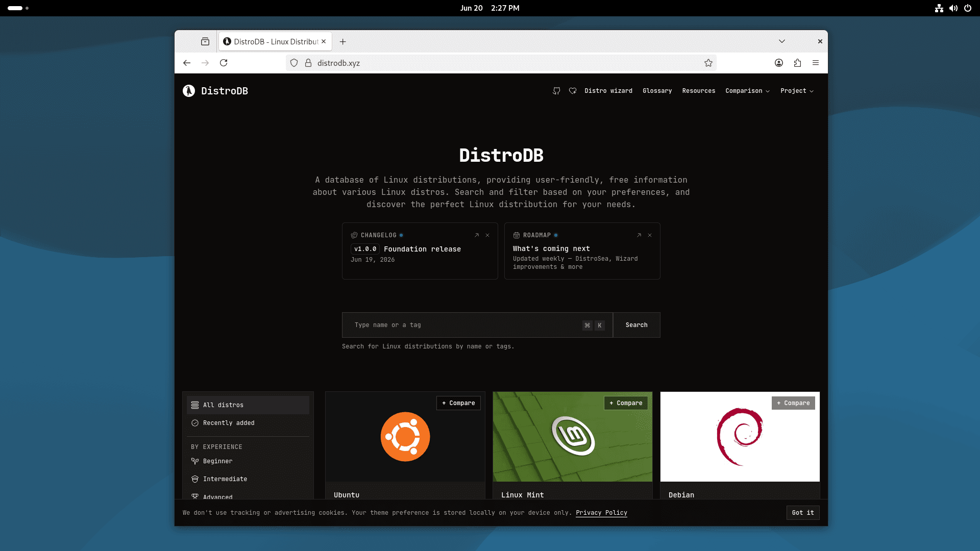
Task: Dismiss the Roadmap card with its X
Action: (650, 235)
